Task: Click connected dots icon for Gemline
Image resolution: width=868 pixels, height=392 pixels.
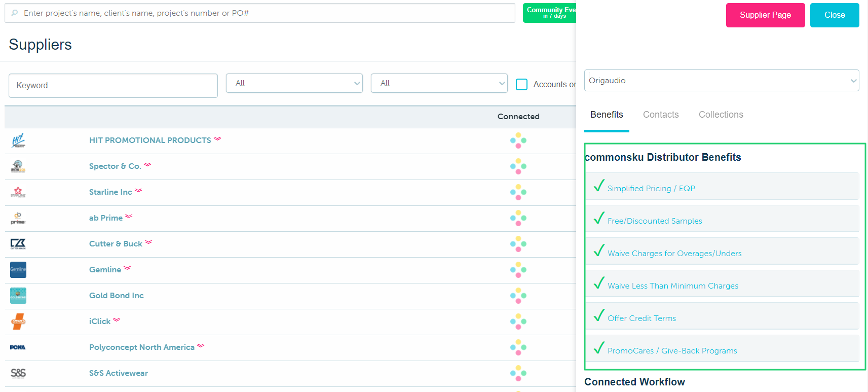Action: [x=518, y=270]
